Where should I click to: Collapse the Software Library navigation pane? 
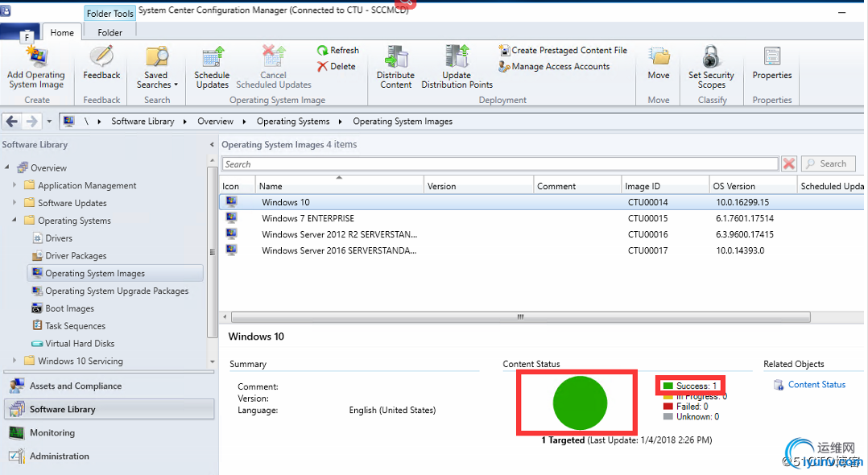tap(212, 144)
